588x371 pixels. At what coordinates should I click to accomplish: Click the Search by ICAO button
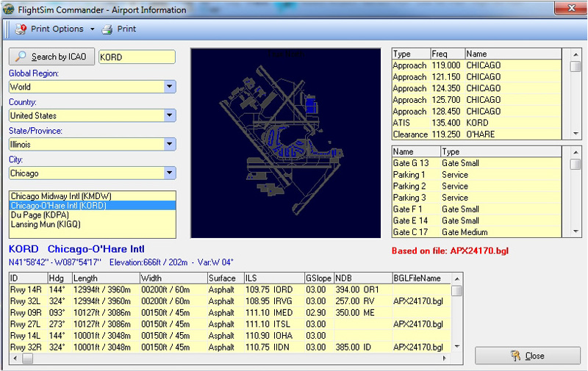pos(51,57)
